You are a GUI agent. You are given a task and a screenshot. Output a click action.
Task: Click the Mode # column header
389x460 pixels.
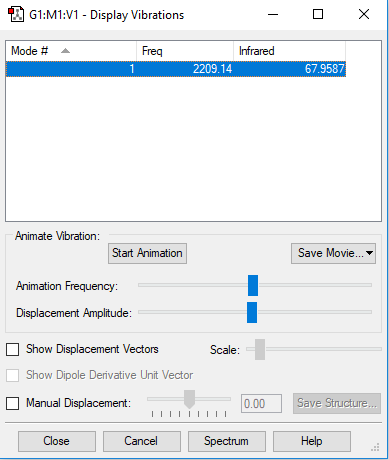[71, 51]
